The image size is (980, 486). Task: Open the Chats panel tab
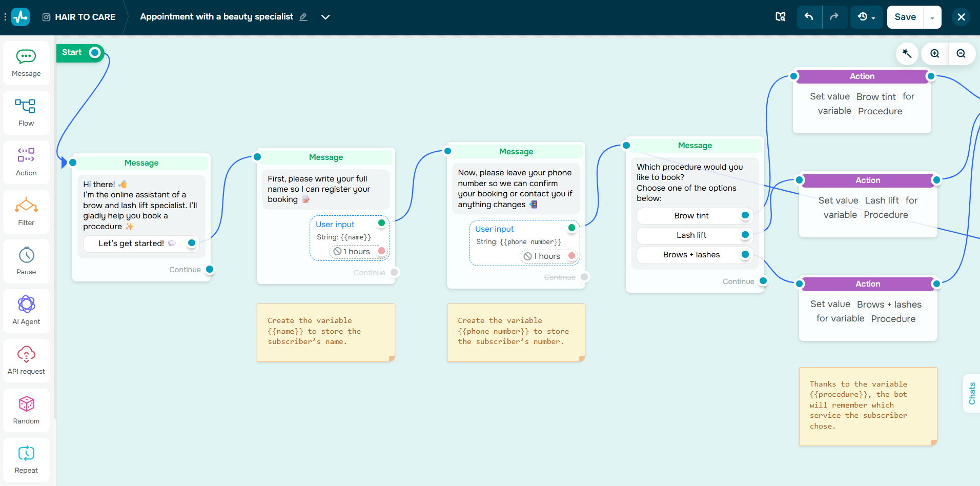(972, 394)
